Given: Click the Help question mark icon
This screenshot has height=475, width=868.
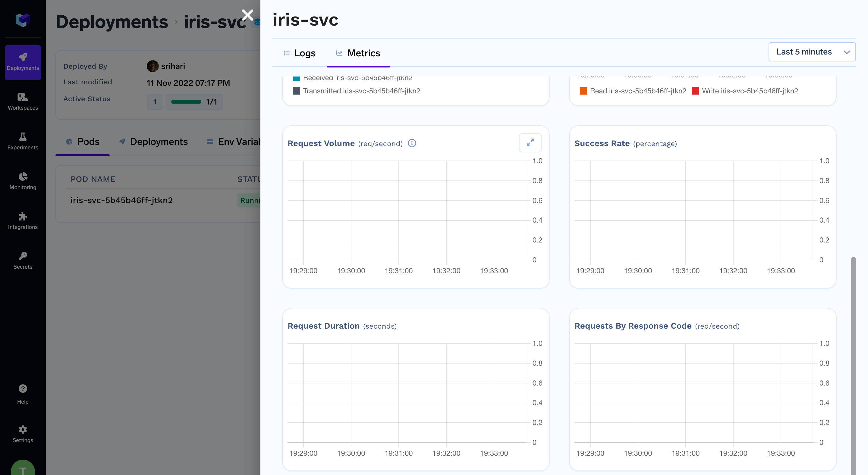Looking at the screenshot, I should click(23, 394).
